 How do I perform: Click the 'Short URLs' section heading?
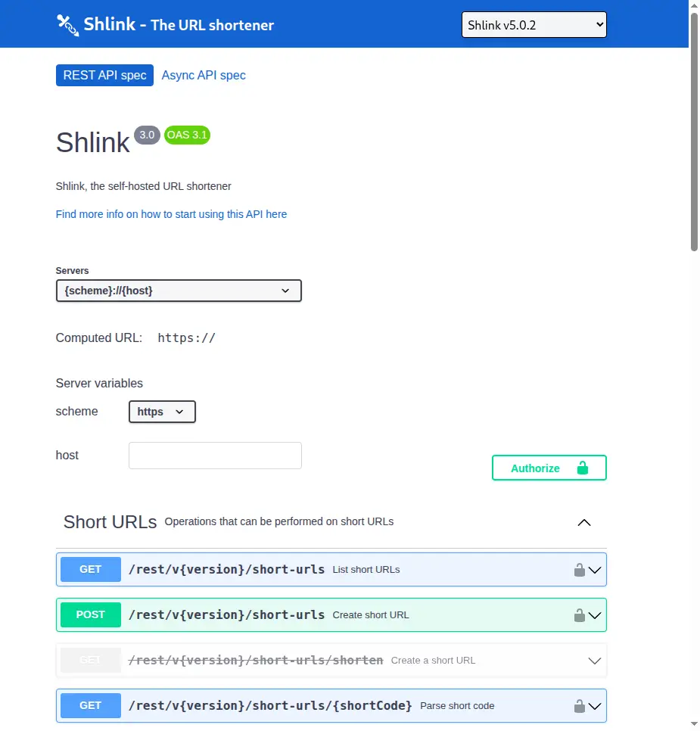(x=110, y=522)
